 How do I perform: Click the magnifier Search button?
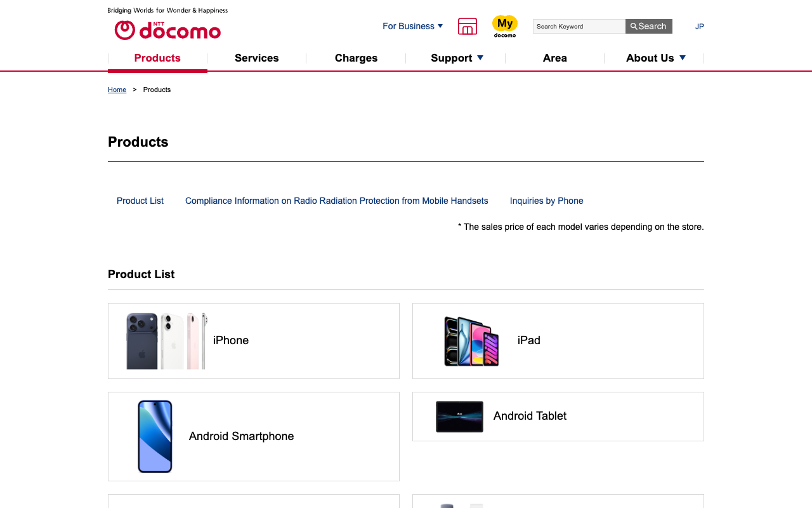(648, 26)
